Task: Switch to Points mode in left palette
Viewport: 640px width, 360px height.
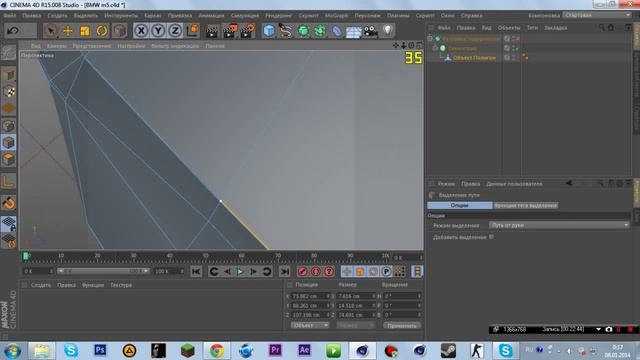Action: [9, 125]
